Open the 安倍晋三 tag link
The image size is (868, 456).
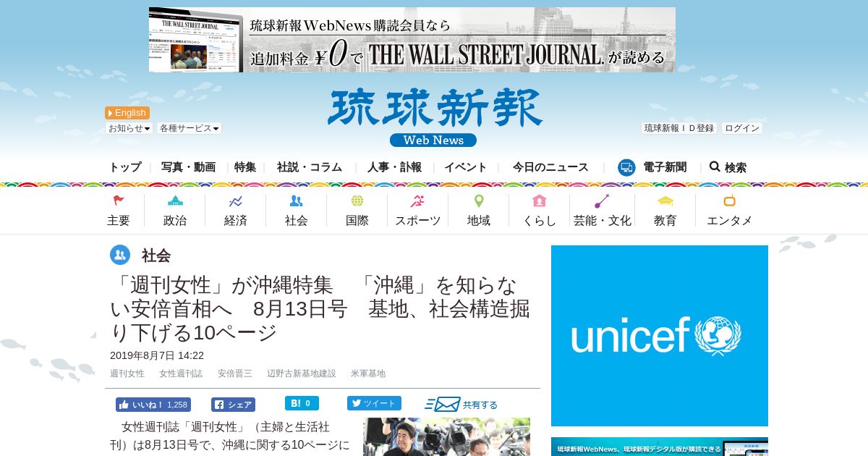click(x=235, y=373)
